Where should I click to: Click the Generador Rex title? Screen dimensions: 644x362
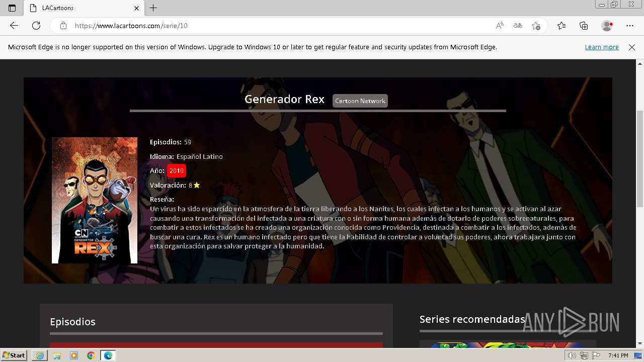click(x=284, y=99)
